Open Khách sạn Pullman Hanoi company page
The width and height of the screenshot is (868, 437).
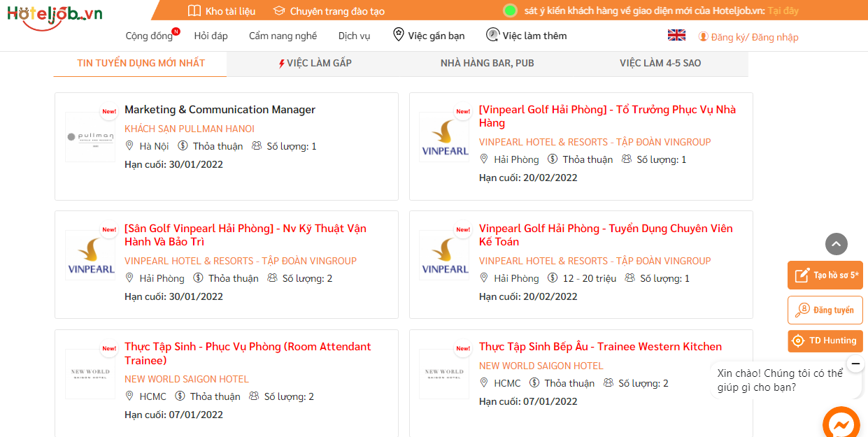point(190,129)
